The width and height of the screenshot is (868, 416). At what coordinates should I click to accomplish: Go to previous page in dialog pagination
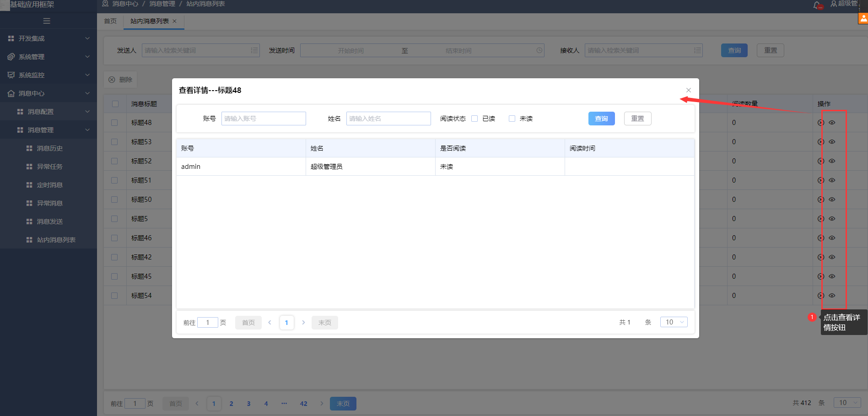click(x=270, y=323)
